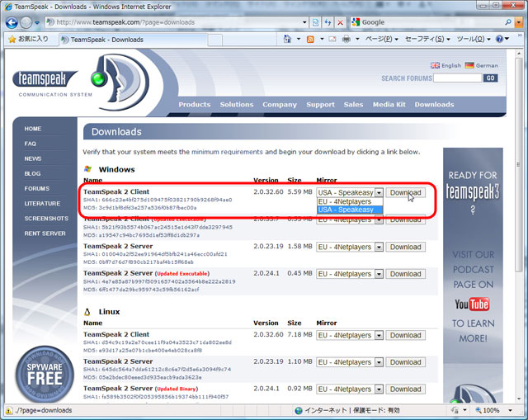Click the Help question mark icon

(499, 39)
